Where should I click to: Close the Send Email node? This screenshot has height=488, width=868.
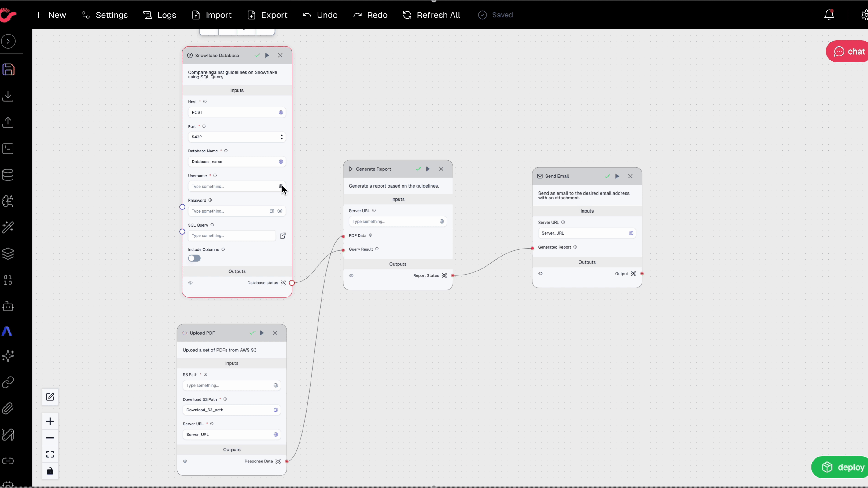point(631,176)
